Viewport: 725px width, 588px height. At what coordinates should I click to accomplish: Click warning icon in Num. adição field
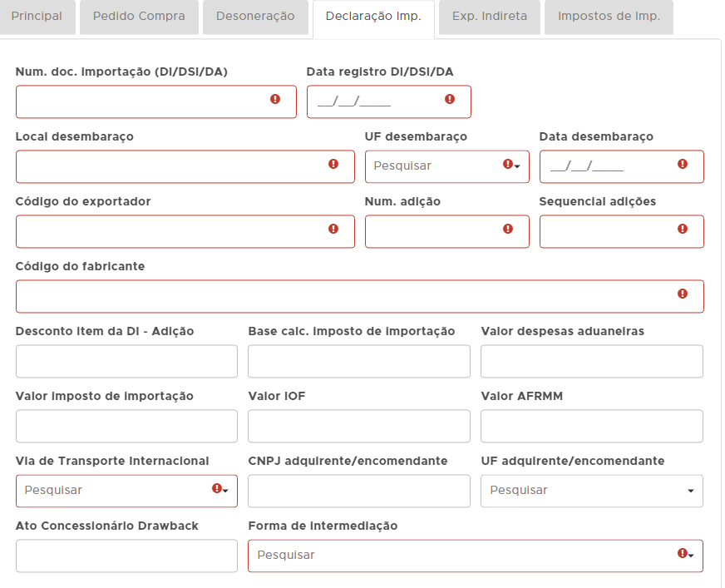click(x=508, y=229)
